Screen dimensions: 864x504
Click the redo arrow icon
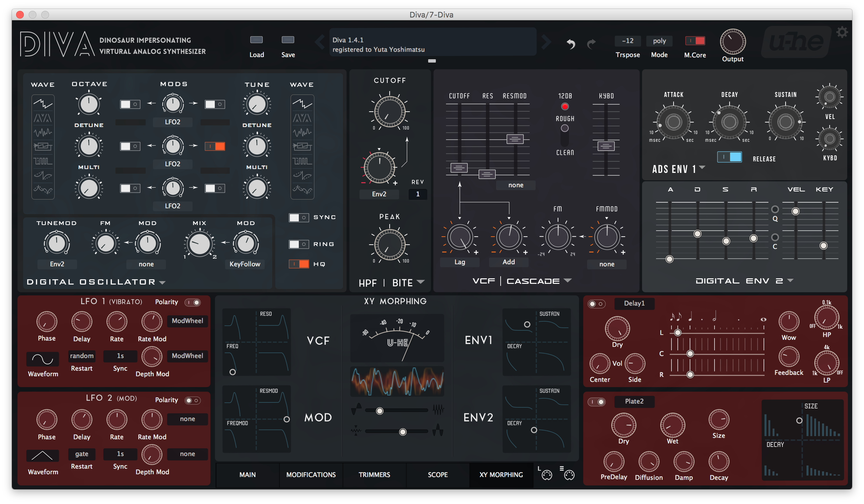coord(591,44)
